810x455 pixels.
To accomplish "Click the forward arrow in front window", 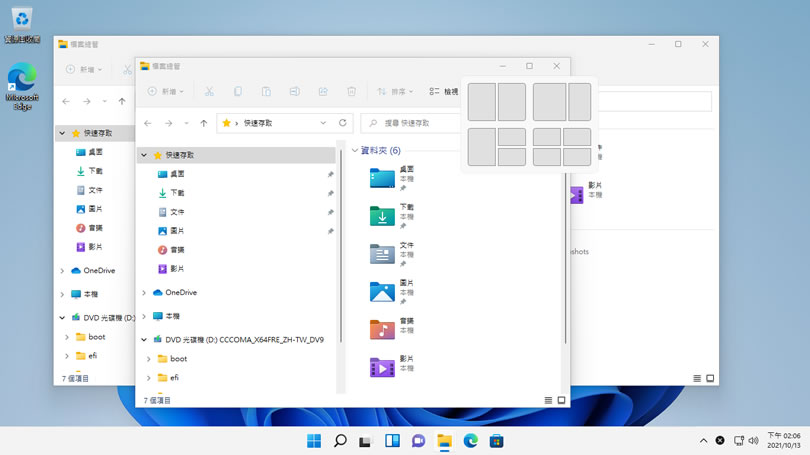I will coord(168,123).
